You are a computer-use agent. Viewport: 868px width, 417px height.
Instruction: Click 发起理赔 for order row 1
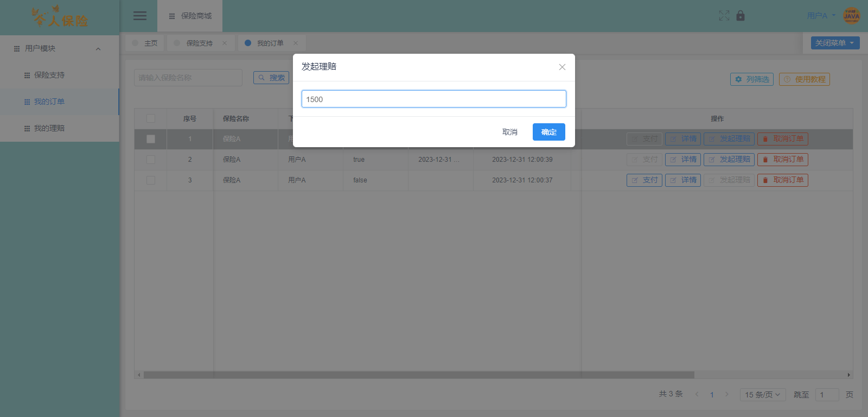(729, 139)
